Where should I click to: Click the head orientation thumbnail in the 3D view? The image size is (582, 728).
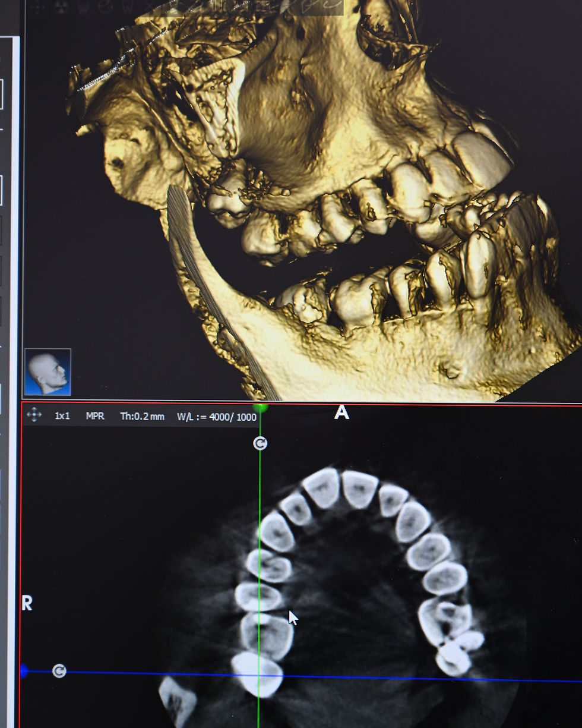48,372
